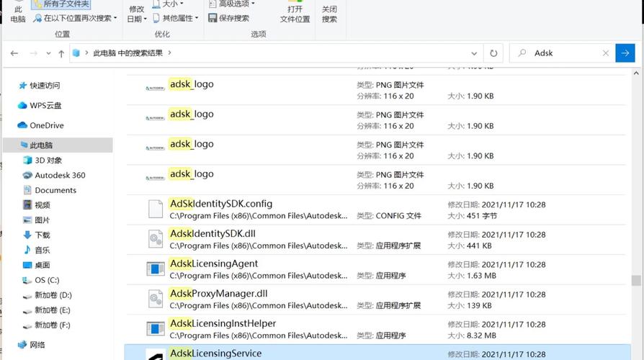This screenshot has height=360, width=644.
Task: Select 此电脑 in navigation pane
Action: pyautogui.click(x=58, y=145)
